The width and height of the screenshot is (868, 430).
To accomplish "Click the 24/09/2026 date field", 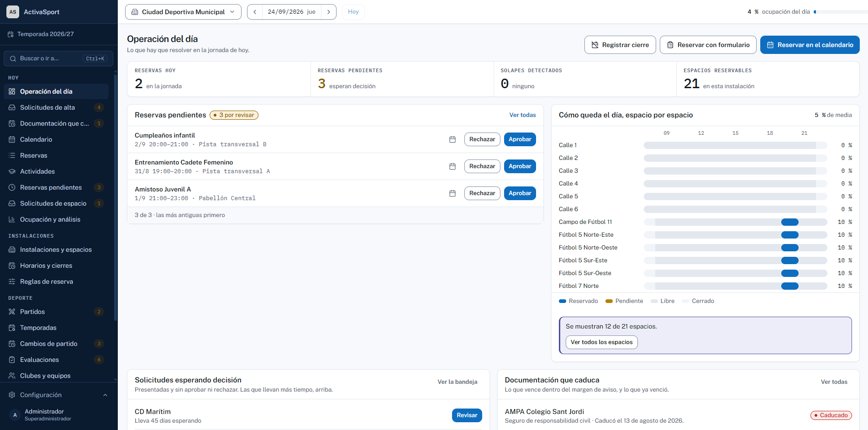I will (x=292, y=12).
